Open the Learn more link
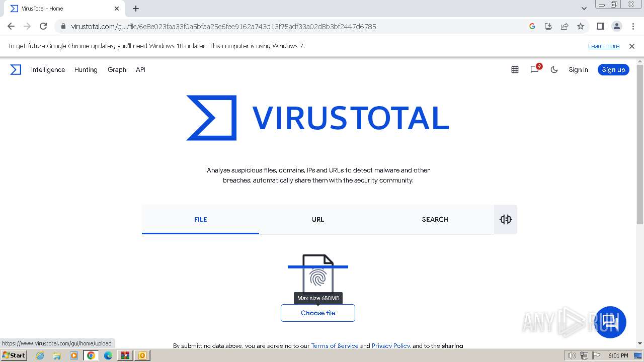This screenshot has height=362, width=644. [x=604, y=46]
